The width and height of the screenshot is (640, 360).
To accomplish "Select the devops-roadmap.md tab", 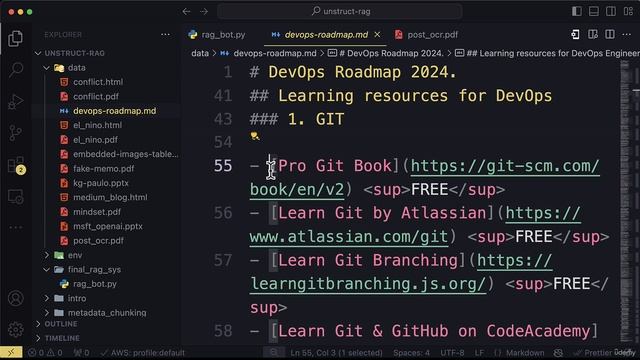I will tap(325, 35).
